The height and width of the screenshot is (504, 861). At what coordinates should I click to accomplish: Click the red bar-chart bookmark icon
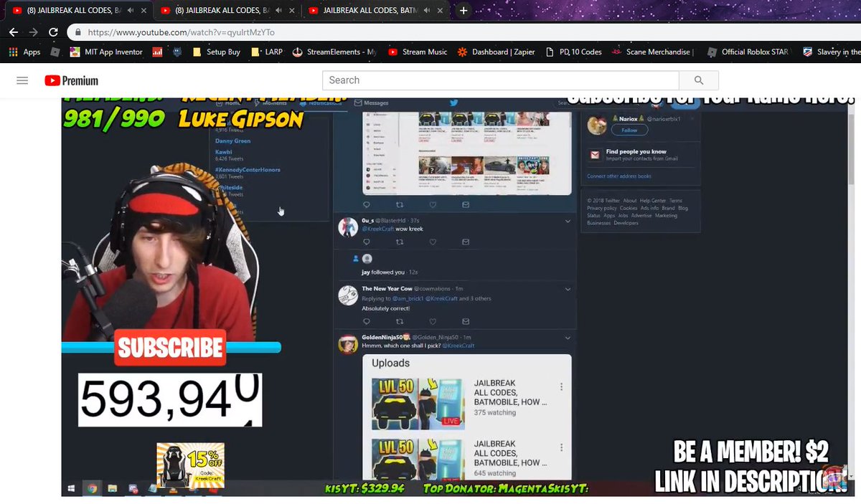(156, 52)
